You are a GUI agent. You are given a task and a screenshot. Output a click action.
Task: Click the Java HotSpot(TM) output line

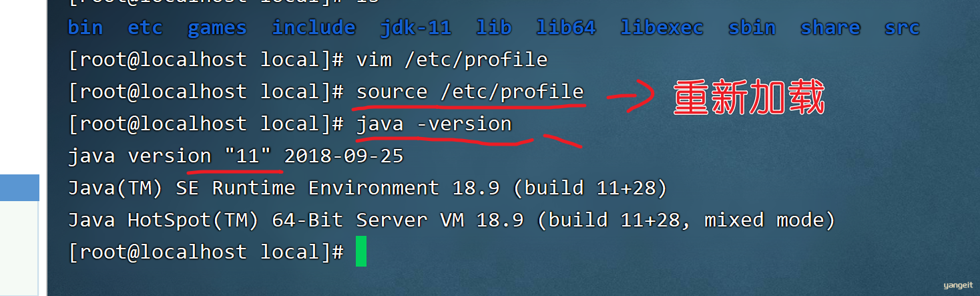(x=452, y=220)
